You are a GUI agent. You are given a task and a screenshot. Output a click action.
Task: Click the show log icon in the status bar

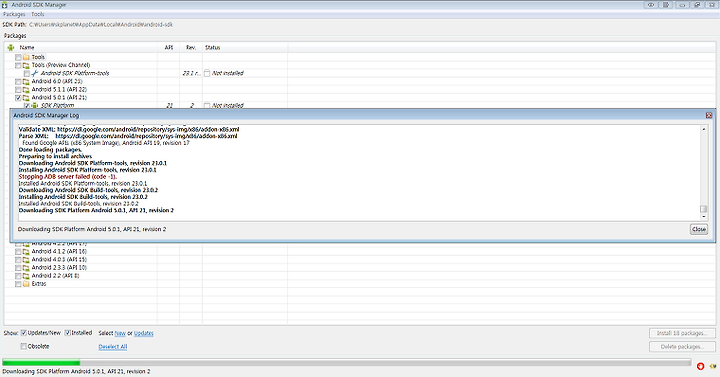(x=713, y=366)
